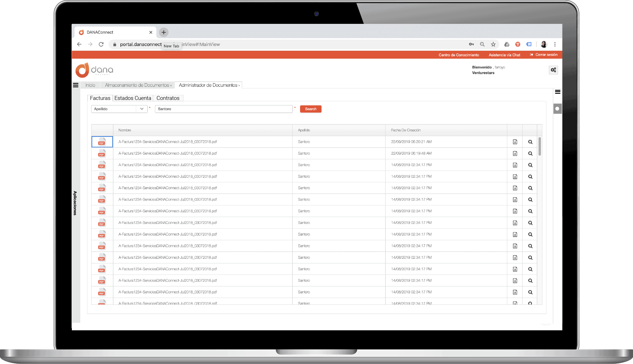The height and width of the screenshot is (364, 633).
Task: Open the saved passwords key icon
Action: 471,44
